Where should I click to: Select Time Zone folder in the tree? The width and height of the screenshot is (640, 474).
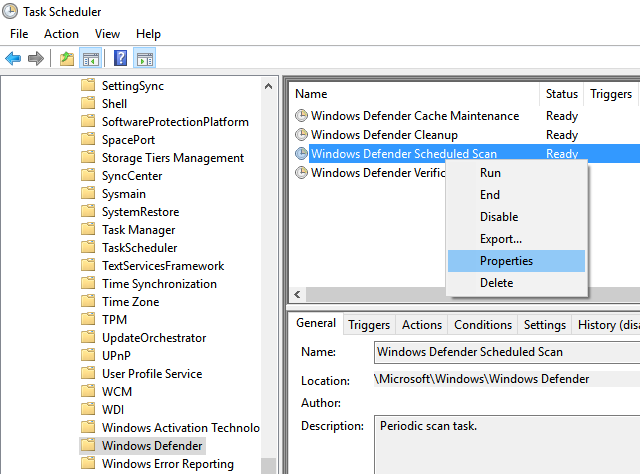point(131,301)
